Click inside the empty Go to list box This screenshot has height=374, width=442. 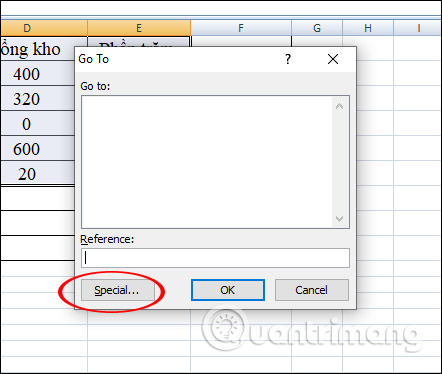click(207, 162)
